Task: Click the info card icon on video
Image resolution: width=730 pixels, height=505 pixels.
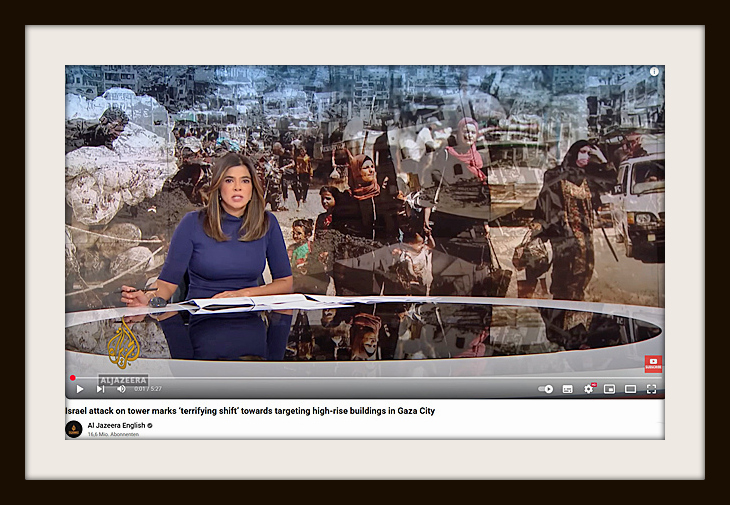Action: (x=654, y=72)
